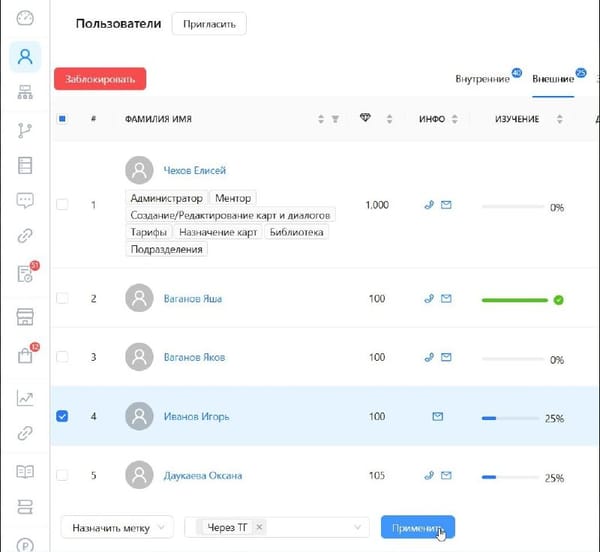Click the points value 1,000
The image size is (600, 552).
(377, 205)
